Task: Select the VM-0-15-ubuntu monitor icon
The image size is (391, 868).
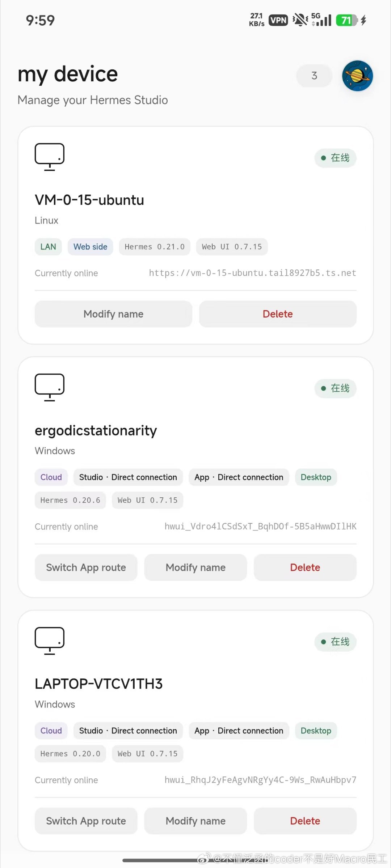Action: tap(50, 157)
